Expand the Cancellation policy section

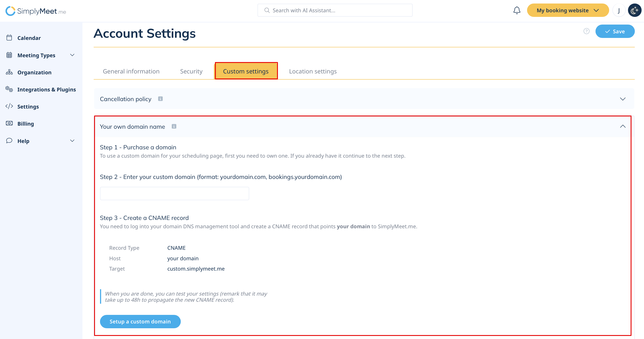pyautogui.click(x=623, y=99)
